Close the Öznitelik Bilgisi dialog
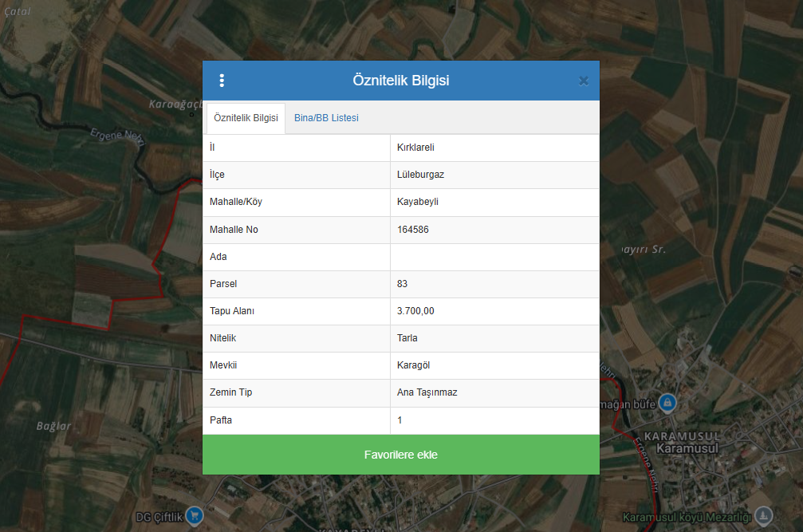The width and height of the screenshot is (803, 532). (x=583, y=81)
